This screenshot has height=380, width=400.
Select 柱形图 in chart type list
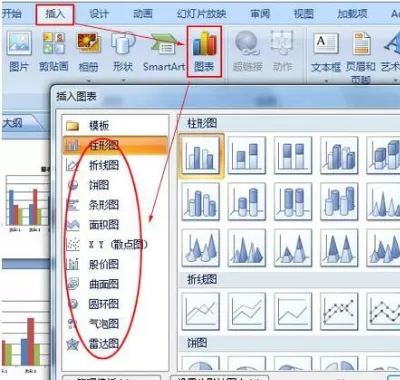pyautogui.click(x=115, y=145)
